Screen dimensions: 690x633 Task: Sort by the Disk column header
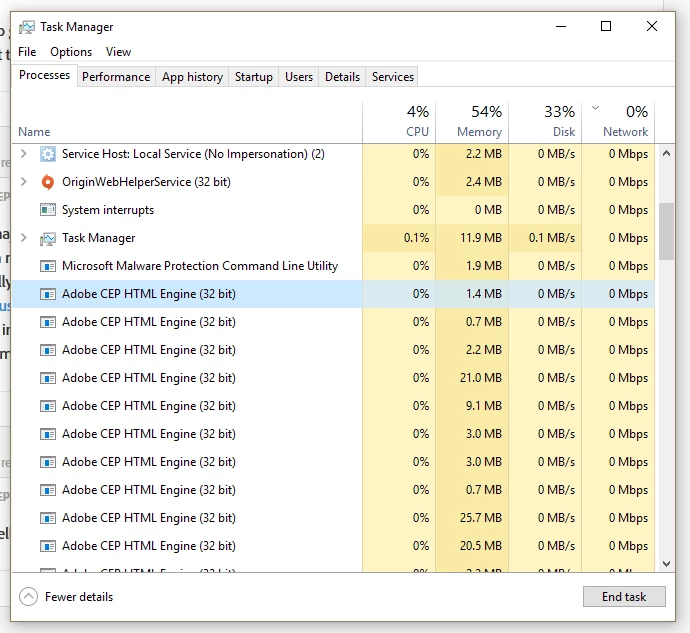pos(545,121)
